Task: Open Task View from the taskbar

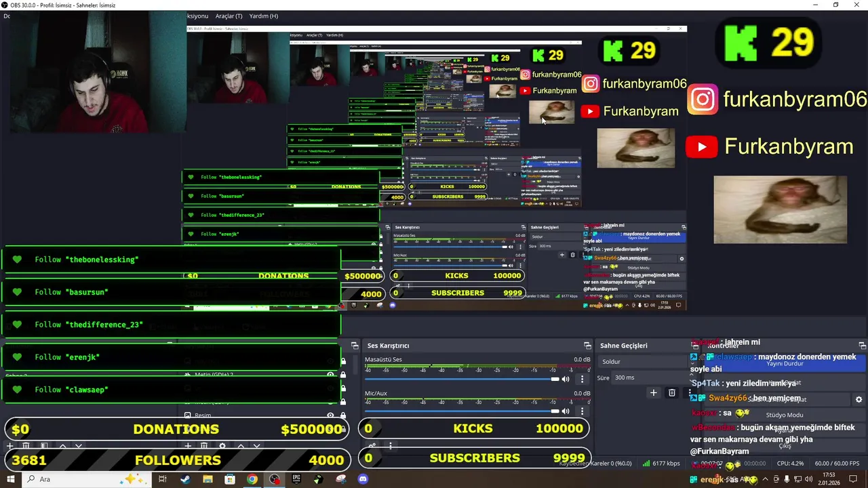Action: [x=163, y=479]
